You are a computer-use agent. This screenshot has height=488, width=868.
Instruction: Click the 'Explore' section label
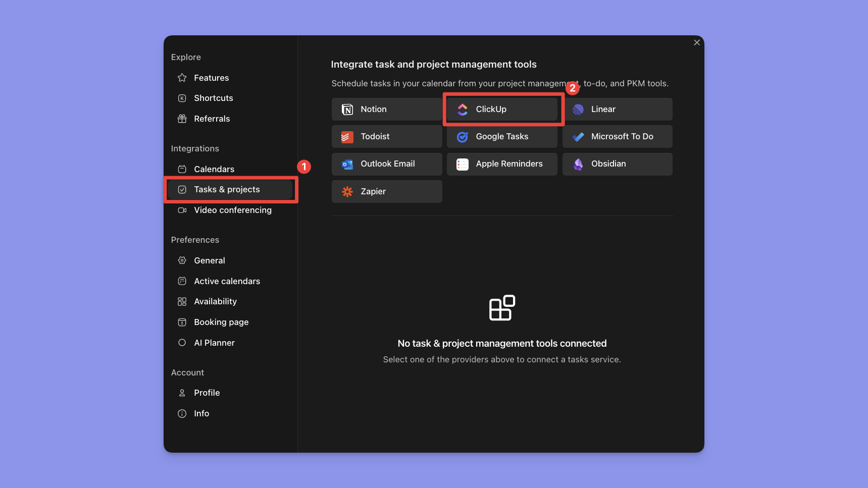186,57
